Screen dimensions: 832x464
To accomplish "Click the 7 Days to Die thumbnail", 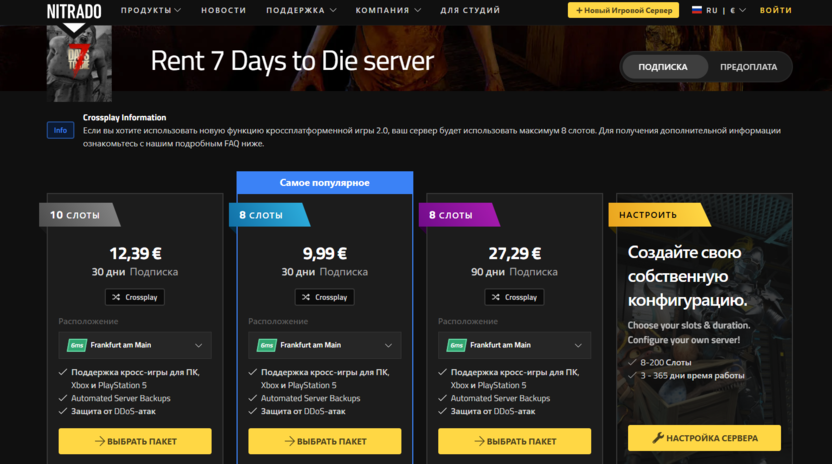I will (79, 63).
